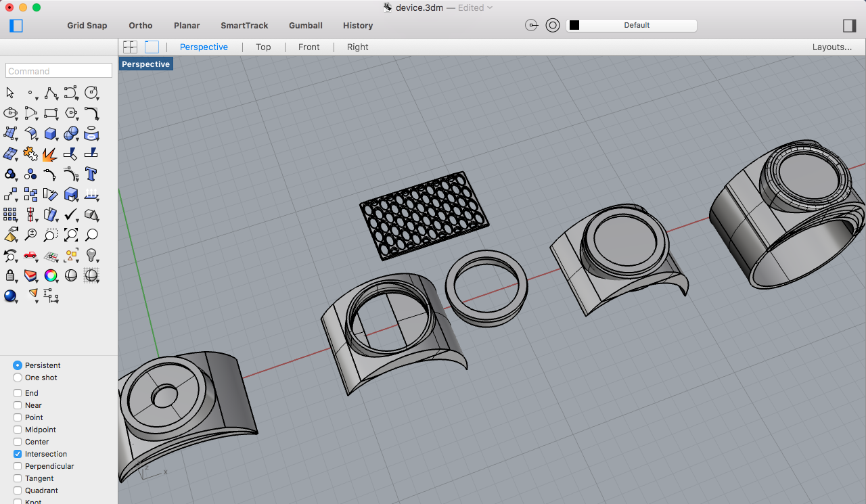Click the Zoom Extents icon

[71, 235]
